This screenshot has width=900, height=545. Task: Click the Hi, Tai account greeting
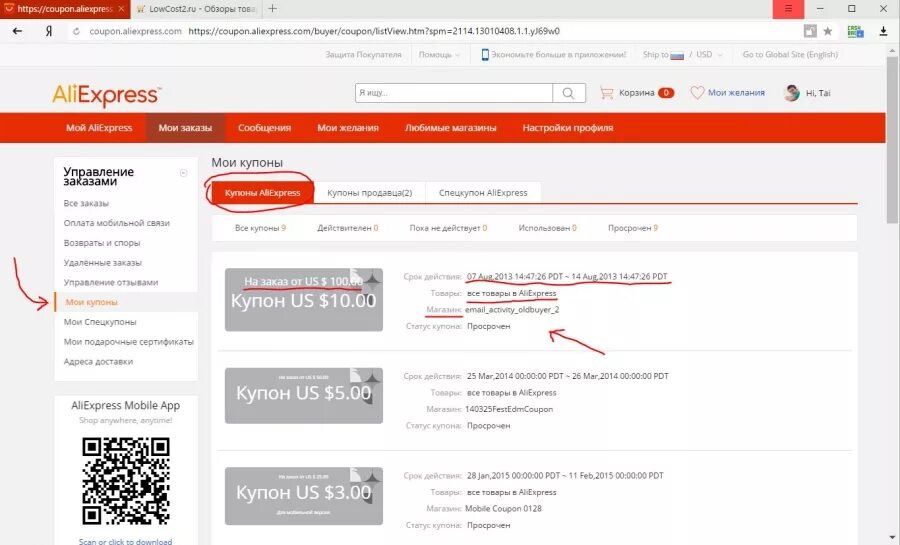pos(818,93)
